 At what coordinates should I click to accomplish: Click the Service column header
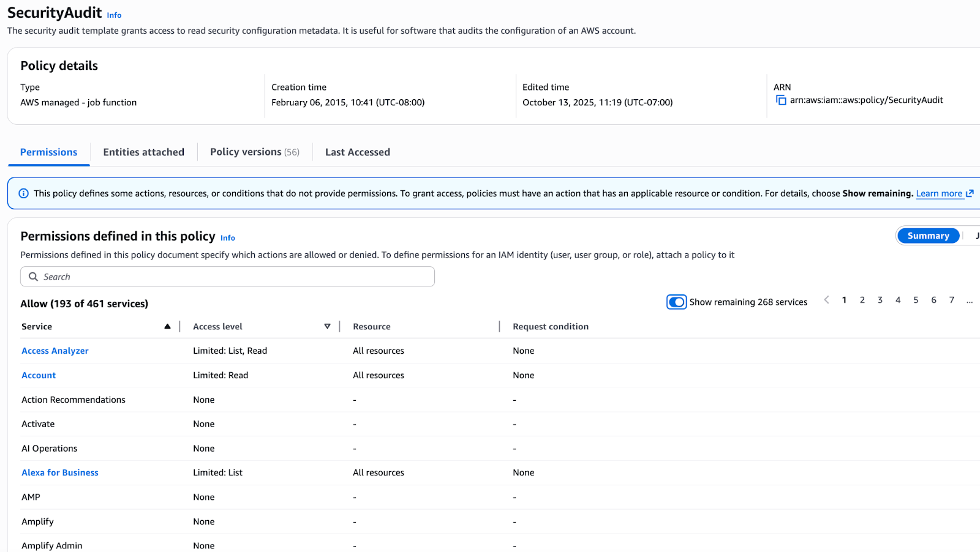point(37,327)
